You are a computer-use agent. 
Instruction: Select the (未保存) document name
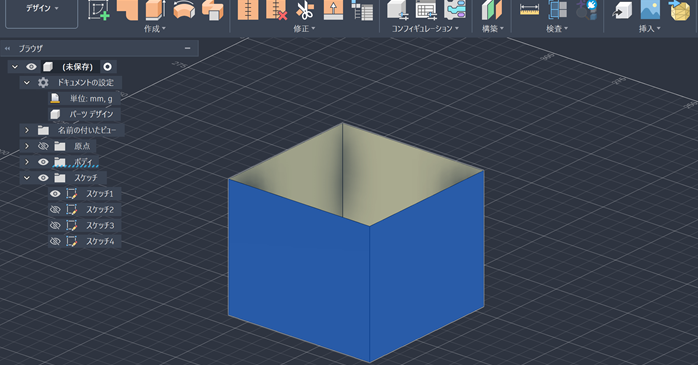click(x=77, y=67)
